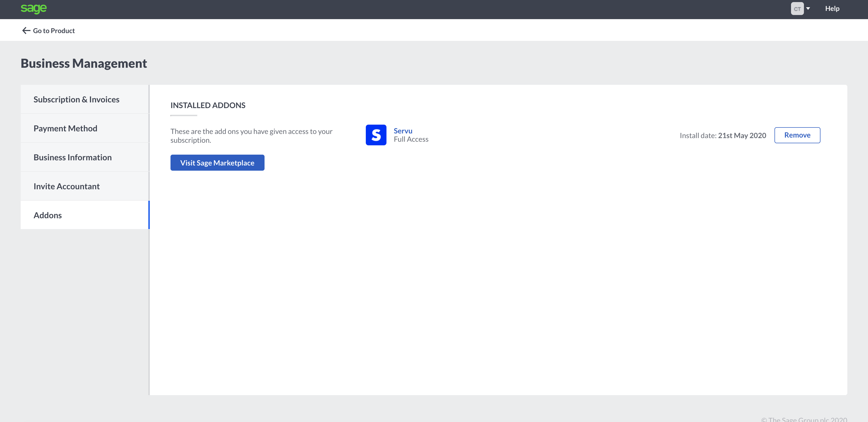Viewport: 868px width, 422px height.
Task: Select the Addons tab
Action: pyautogui.click(x=84, y=215)
